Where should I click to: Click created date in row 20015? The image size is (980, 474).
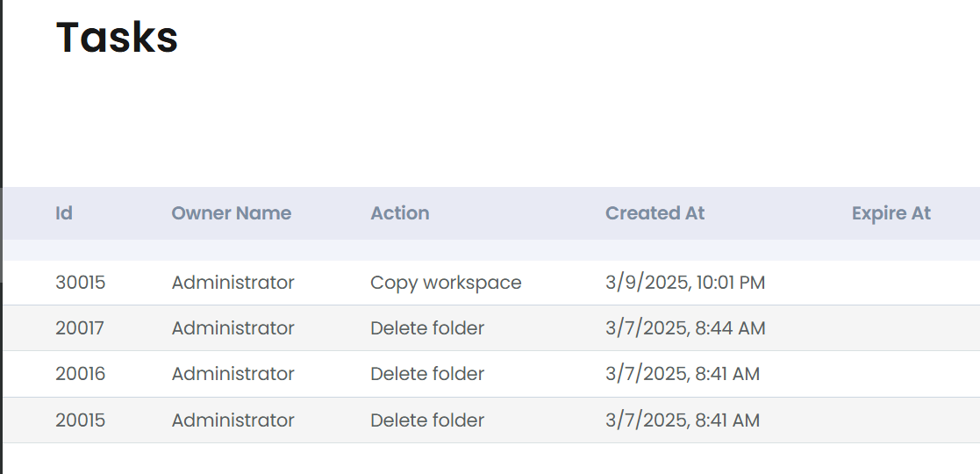(x=683, y=420)
